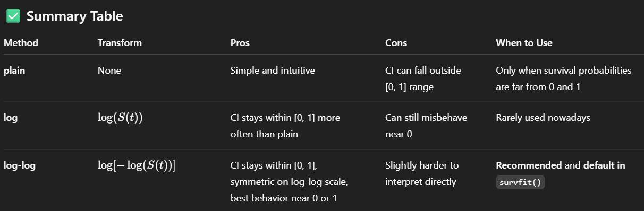Select Can still misbehave near 0 text
The image size is (644, 211).
pyautogui.click(x=426, y=126)
